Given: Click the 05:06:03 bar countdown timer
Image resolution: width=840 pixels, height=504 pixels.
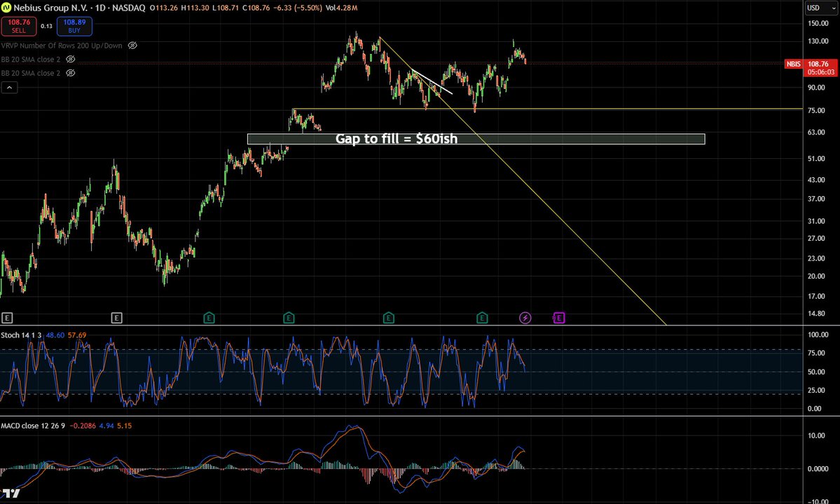Looking at the screenshot, I should click(820, 71).
